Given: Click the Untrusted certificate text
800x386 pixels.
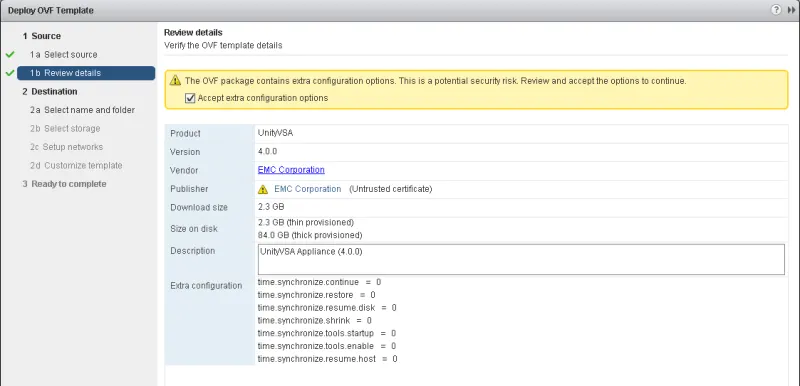Looking at the screenshot, I should (391, 189).
